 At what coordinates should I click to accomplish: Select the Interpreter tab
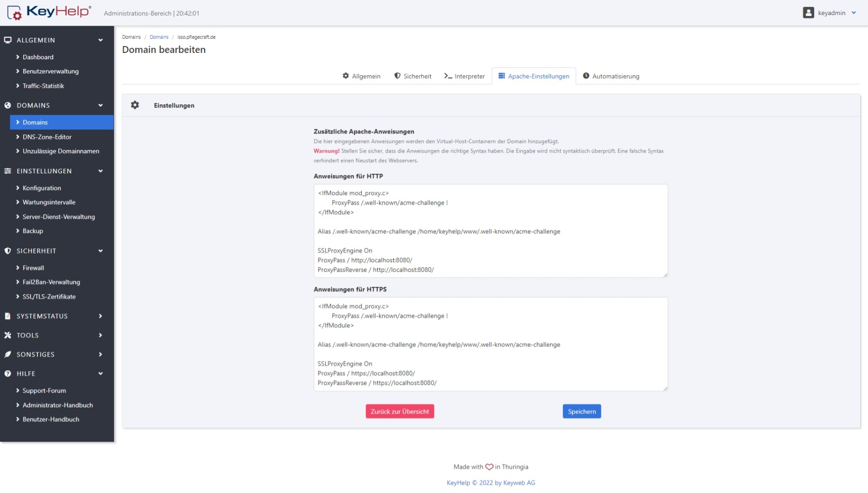click(x=464, y=76)
